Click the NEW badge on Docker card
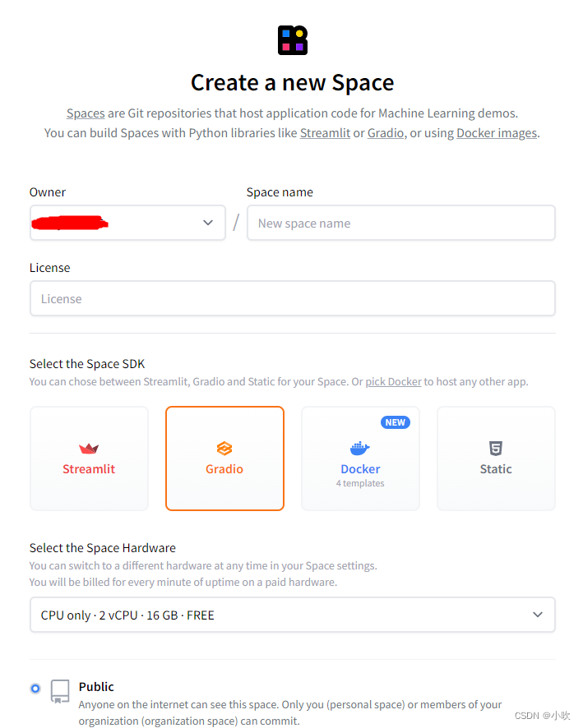 [x=396, y=422]
